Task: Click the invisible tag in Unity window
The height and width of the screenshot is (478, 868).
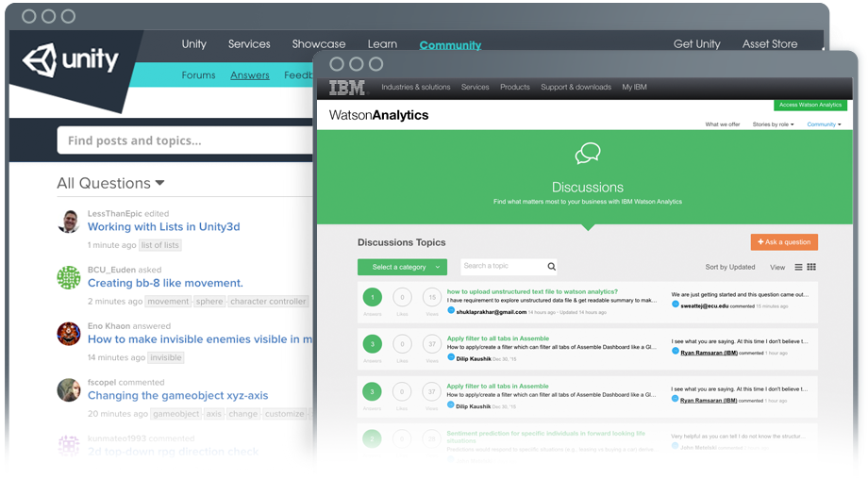Action: (165, 358)
